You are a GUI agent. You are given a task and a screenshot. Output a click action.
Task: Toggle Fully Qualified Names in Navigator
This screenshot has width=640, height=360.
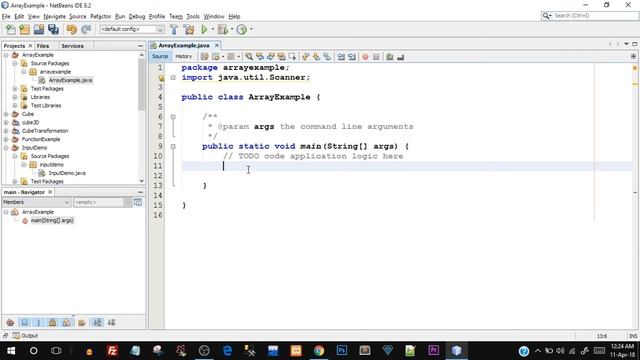tap(82, 323)
